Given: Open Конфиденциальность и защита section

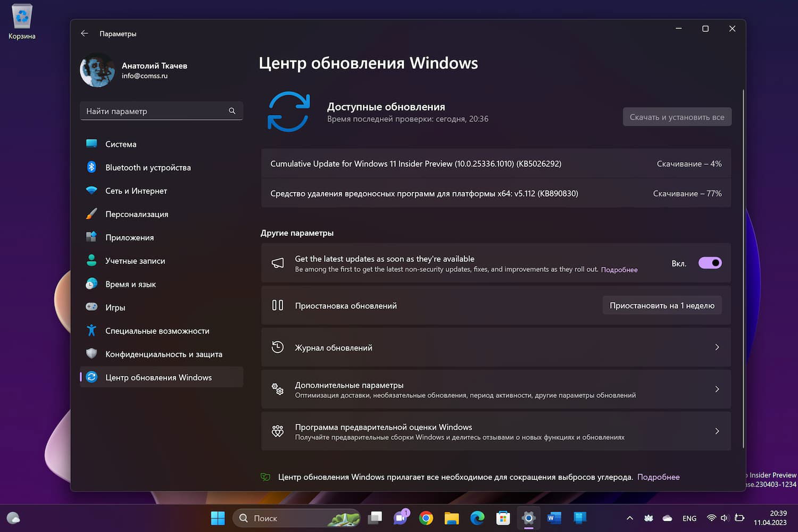Looking at the screenshot, I should [x=162, y=354].
